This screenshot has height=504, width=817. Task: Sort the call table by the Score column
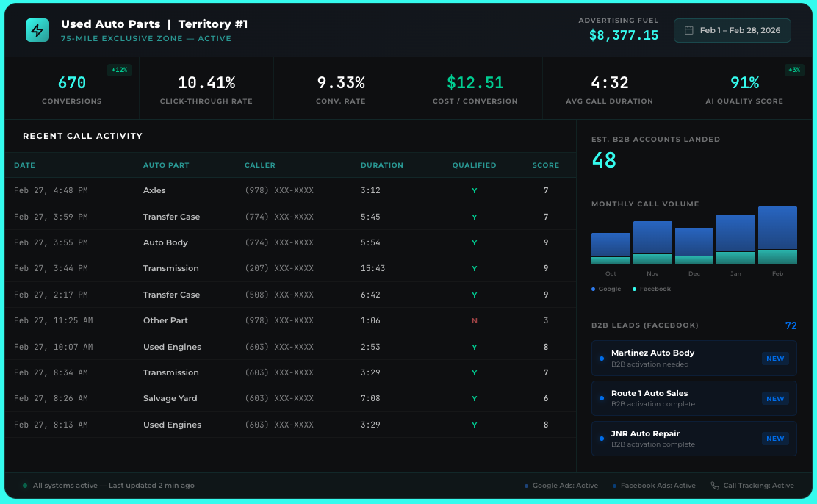[x=545, y=165]
